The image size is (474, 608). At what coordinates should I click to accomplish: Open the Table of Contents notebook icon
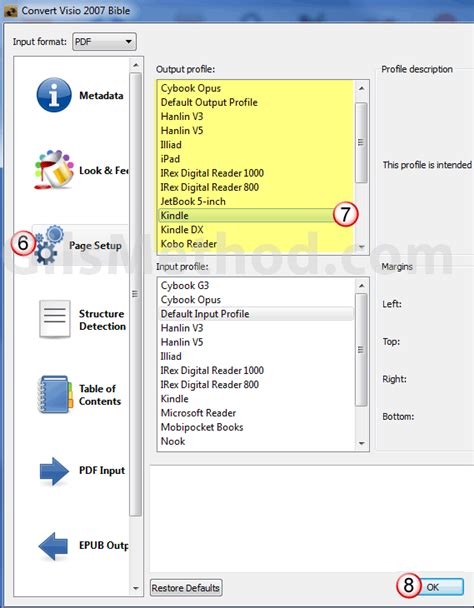(x=55, y=394)
